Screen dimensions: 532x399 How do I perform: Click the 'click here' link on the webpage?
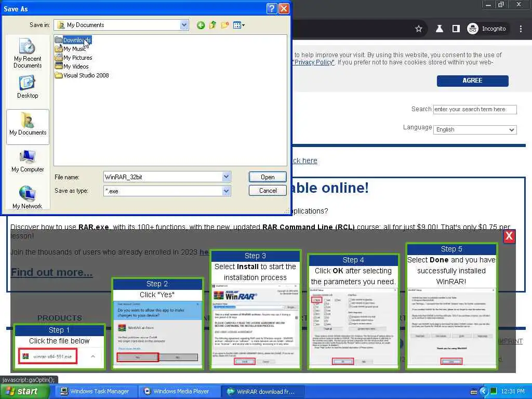(304, 161)
